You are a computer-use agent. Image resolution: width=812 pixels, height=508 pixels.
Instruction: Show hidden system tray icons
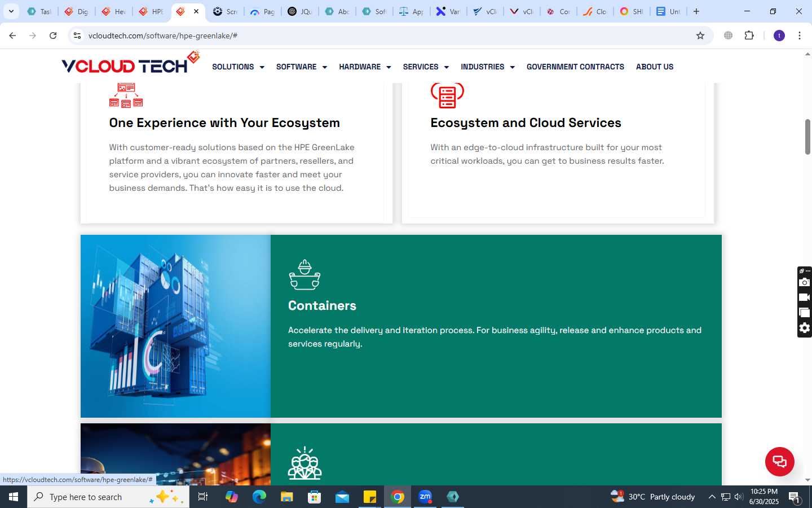[x=712, y=497]
